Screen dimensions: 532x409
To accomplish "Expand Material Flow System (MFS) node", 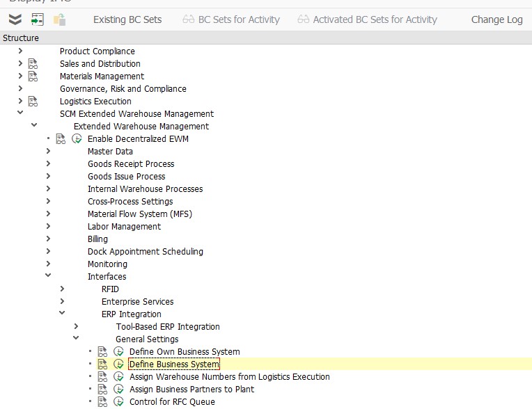I will [48, 214].
